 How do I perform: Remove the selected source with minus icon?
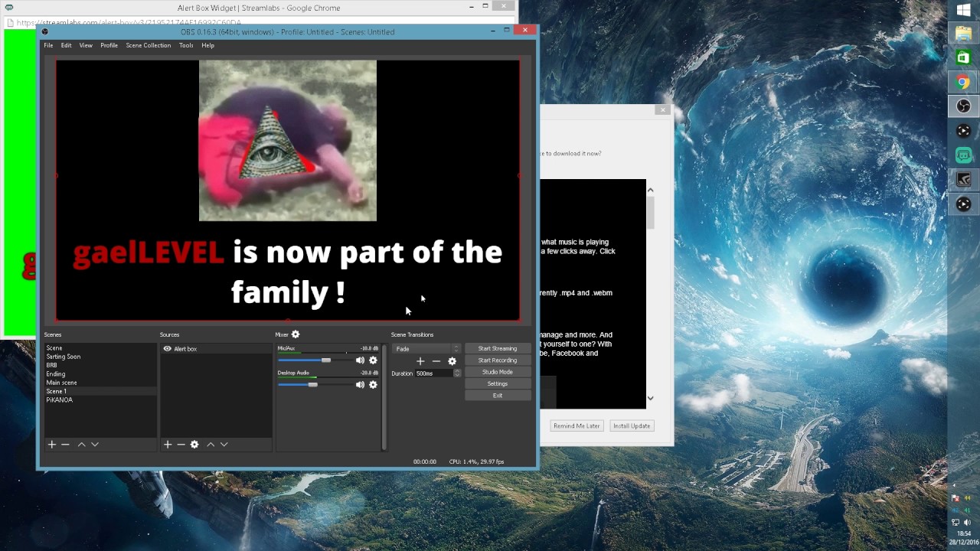coord(181,444)
